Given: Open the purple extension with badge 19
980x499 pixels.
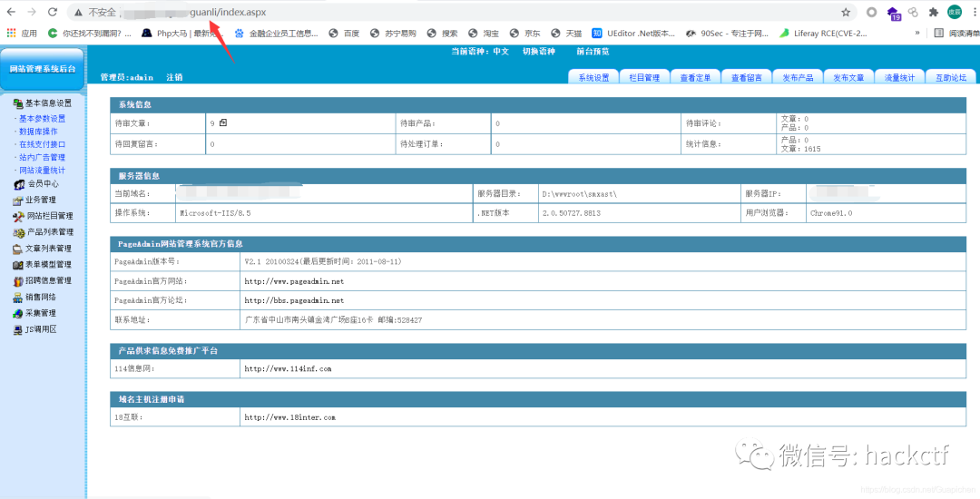Looking at the screenshot, I should tap(893, 13).
